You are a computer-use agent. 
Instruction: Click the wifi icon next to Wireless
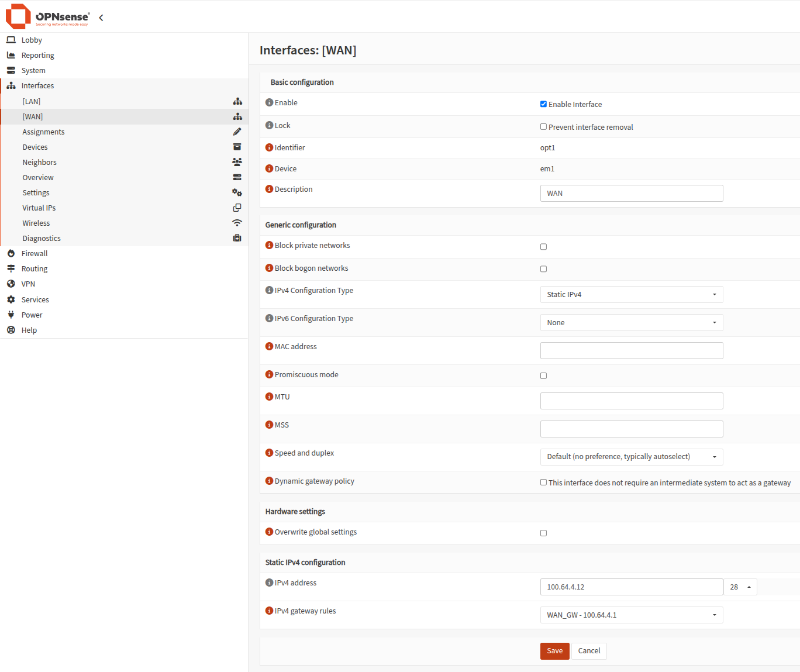237,223
